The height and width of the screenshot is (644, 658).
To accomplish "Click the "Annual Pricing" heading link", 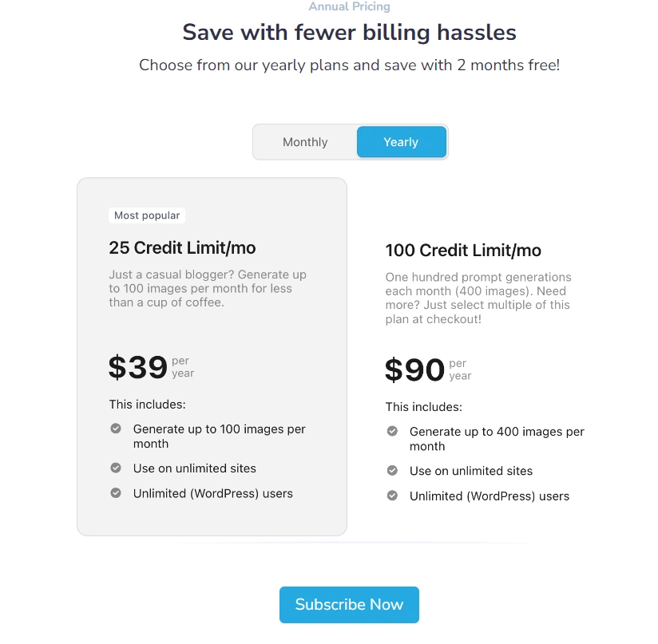I will click(x=349, y=6).
